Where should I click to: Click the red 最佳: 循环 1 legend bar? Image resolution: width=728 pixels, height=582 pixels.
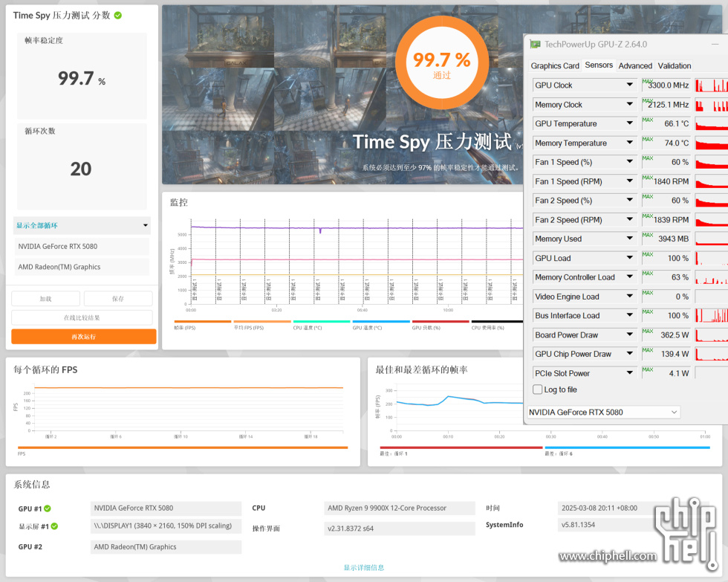pos(461,447)
